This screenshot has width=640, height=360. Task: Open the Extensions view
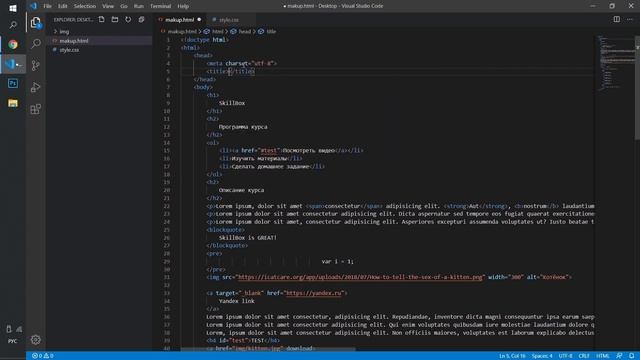[x=36, y=109]
